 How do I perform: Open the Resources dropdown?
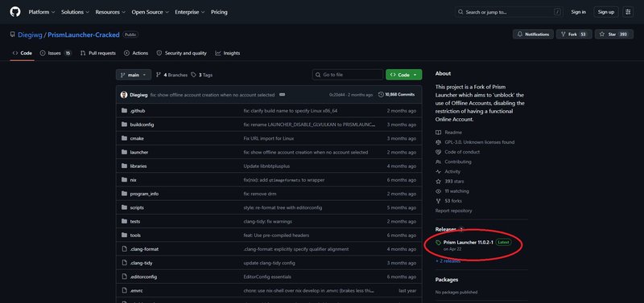coord(110,12)
